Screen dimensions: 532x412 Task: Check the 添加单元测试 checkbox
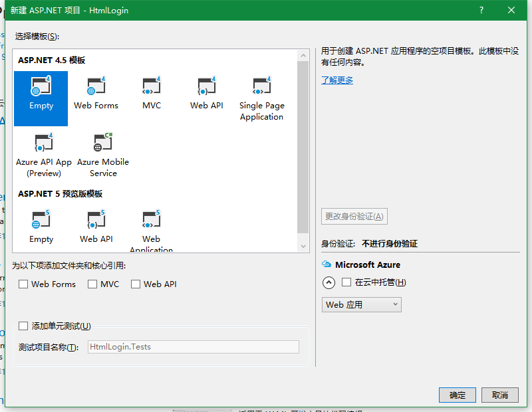click(24, 326)
